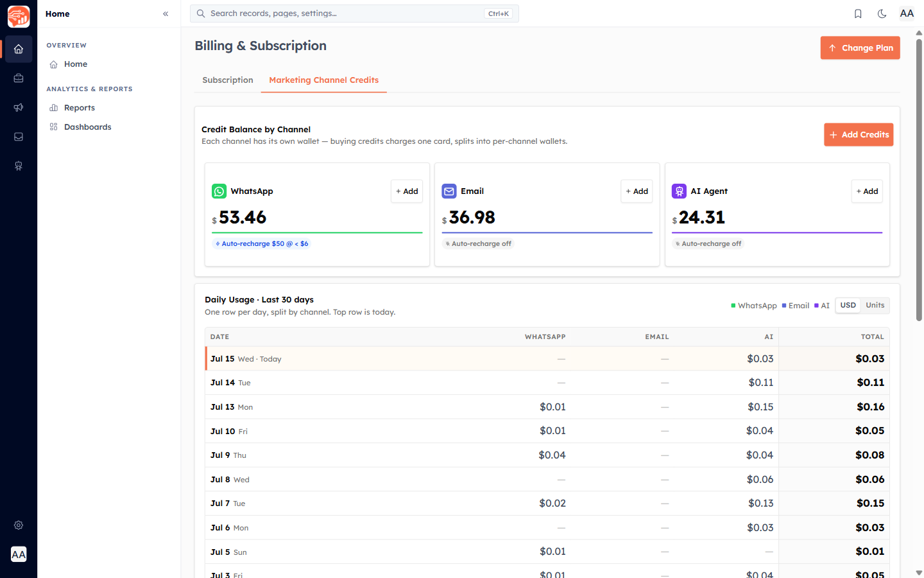Click the AI Agent channel icon

click(679, 191)
